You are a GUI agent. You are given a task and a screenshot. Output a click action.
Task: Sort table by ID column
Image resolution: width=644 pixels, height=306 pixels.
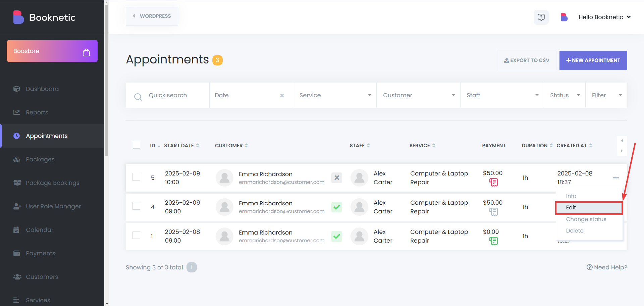(x=155, y=146)
